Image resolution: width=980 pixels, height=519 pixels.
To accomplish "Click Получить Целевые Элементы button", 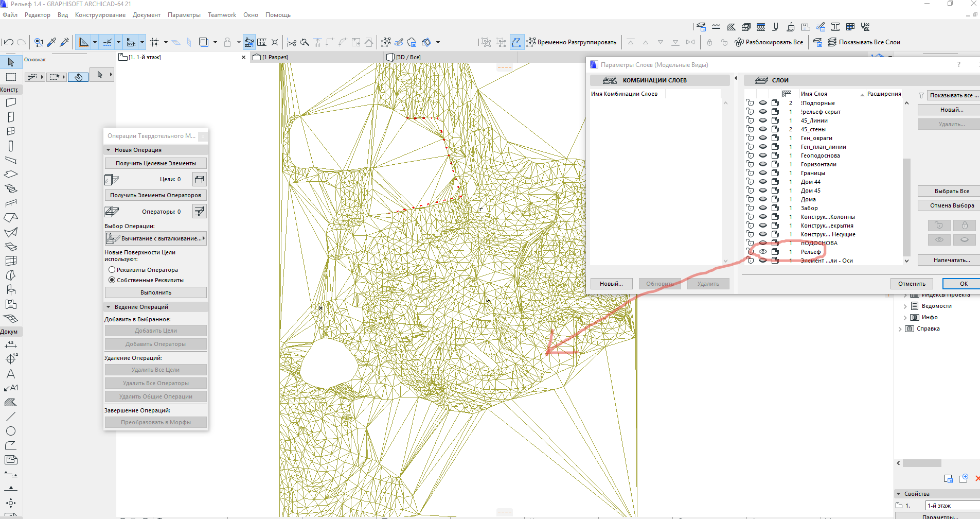I will (156, 163).
